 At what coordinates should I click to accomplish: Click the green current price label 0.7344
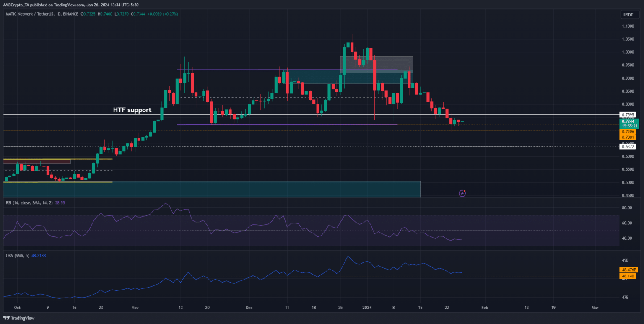(x=627, y=121)
